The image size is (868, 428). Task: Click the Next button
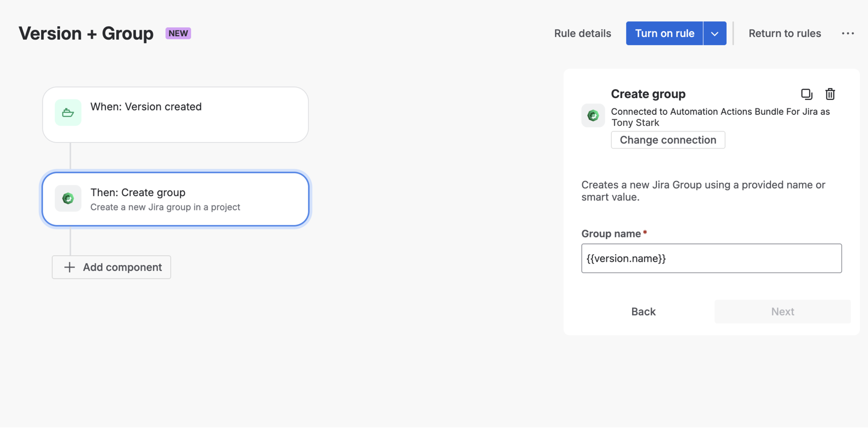pos(783,312)
